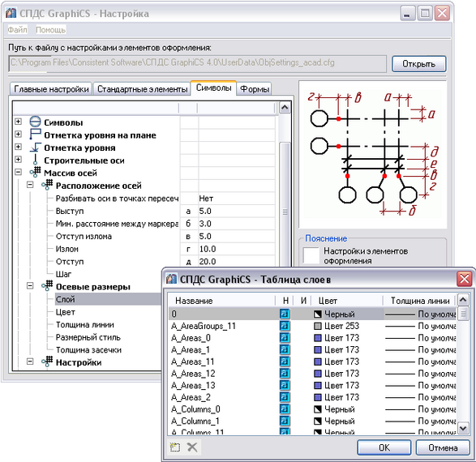Open the Файл menu

pos(17,29)
